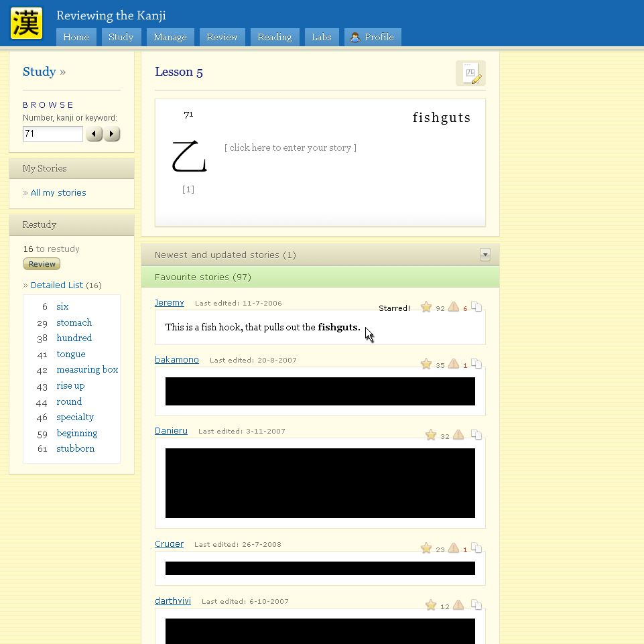
Task: Open the Study tab
Action: (121, 38)
